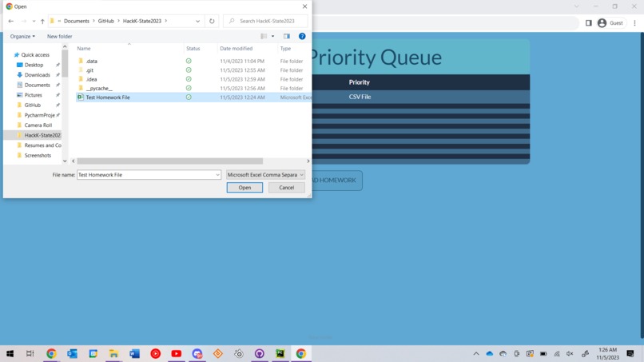Viewport: 644px width, 362px height.
Task: Expand the Organize dropdown
Action: 22,36
